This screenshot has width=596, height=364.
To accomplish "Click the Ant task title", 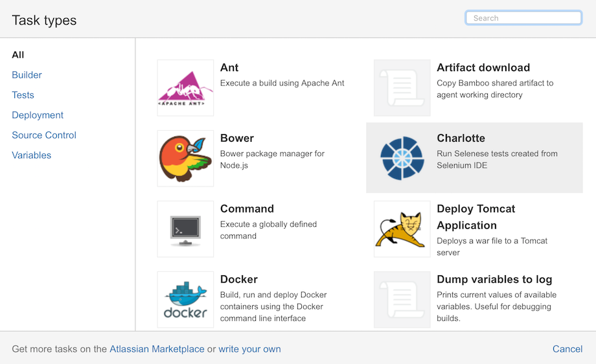I will tap(229, 67).
